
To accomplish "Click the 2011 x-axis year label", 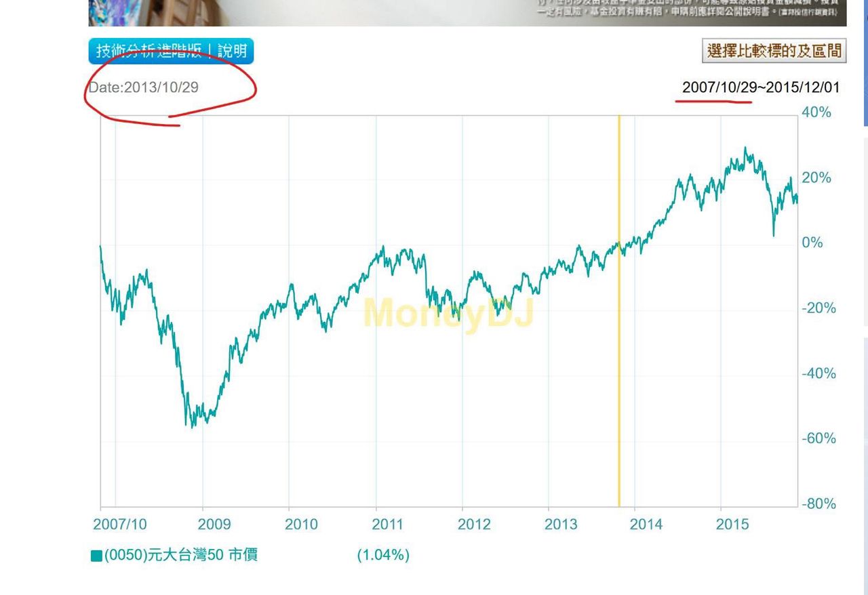I will click(387, 525).
